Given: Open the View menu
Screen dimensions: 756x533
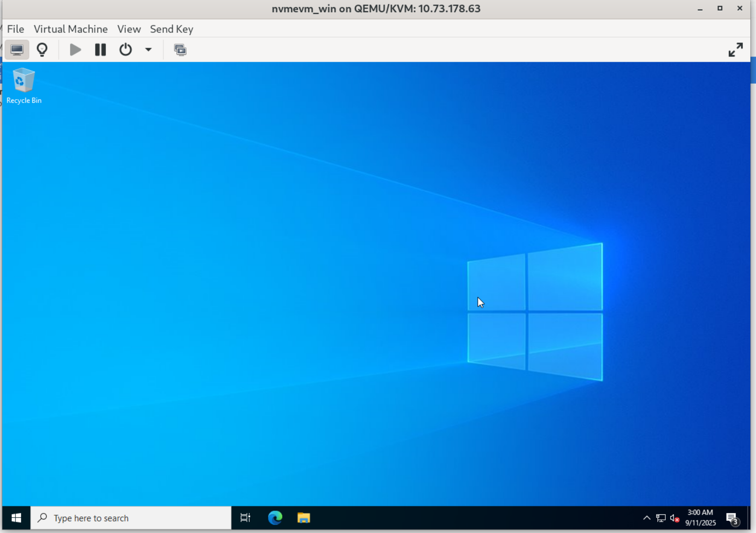Looking at the screenshot, I should point(129,29).
